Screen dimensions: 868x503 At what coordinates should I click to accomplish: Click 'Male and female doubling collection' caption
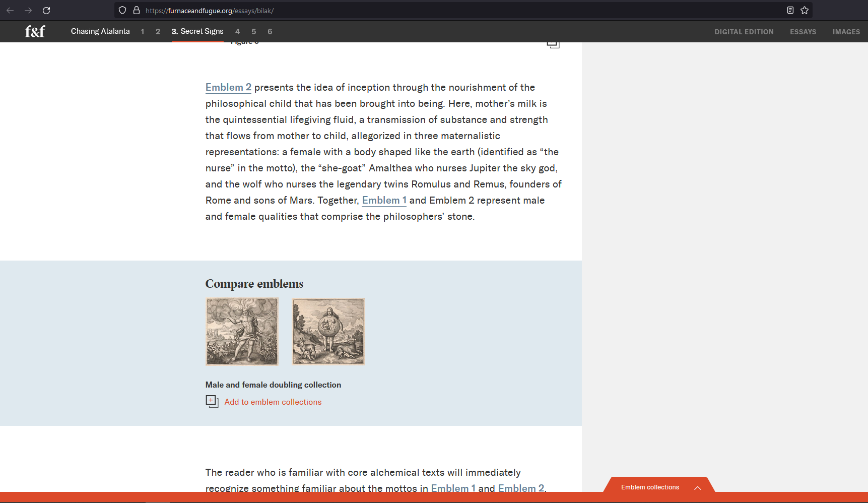coord(273,385)
